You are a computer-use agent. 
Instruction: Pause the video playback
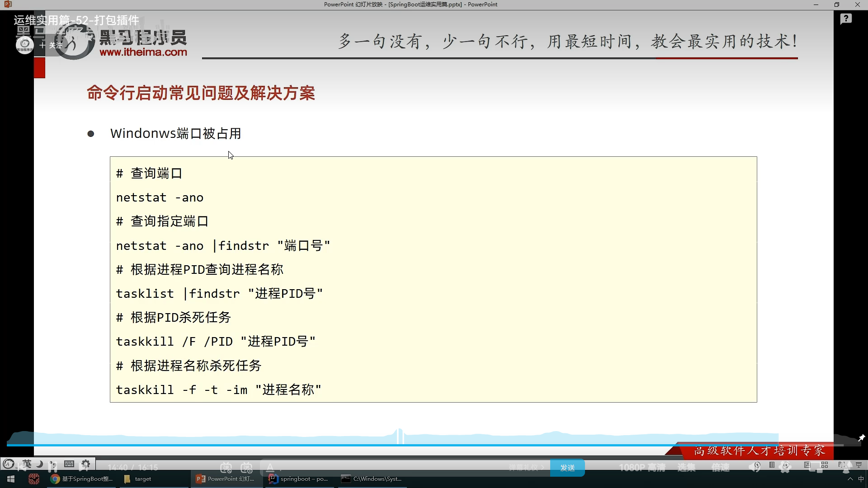[x=52, y=467]
